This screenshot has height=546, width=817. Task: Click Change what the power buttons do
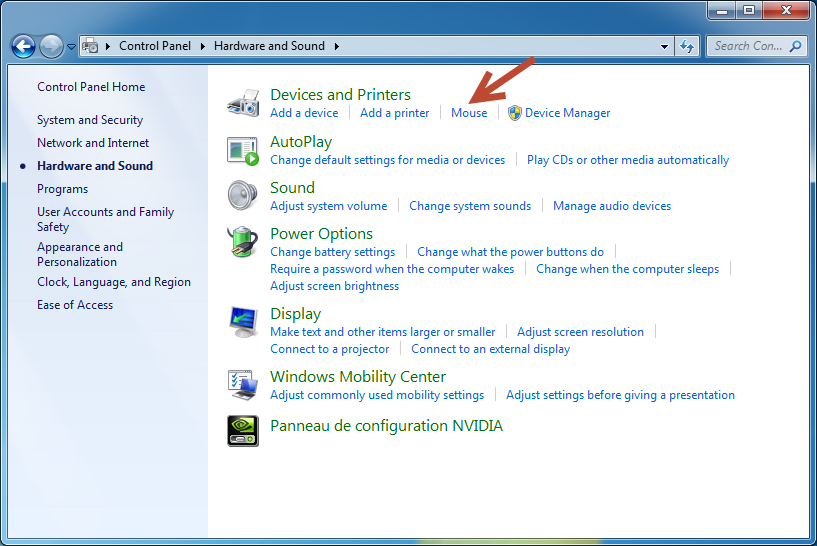click(x=511, y=252)
